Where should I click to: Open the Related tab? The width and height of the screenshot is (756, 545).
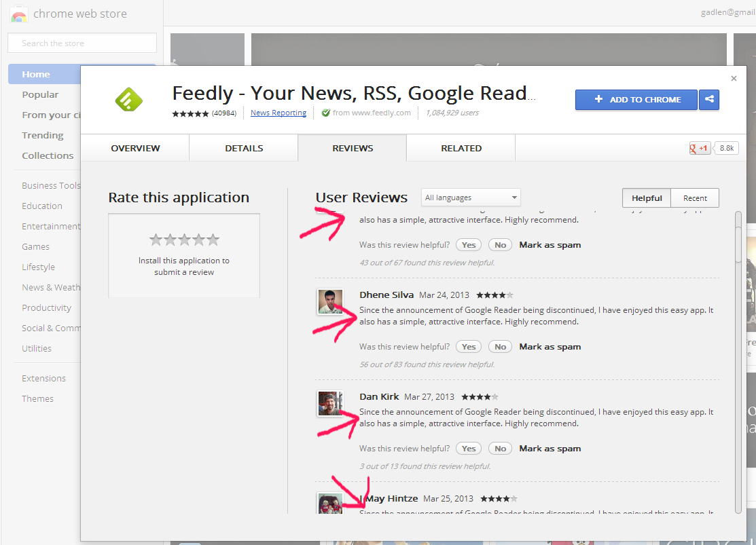coord(461,148)
